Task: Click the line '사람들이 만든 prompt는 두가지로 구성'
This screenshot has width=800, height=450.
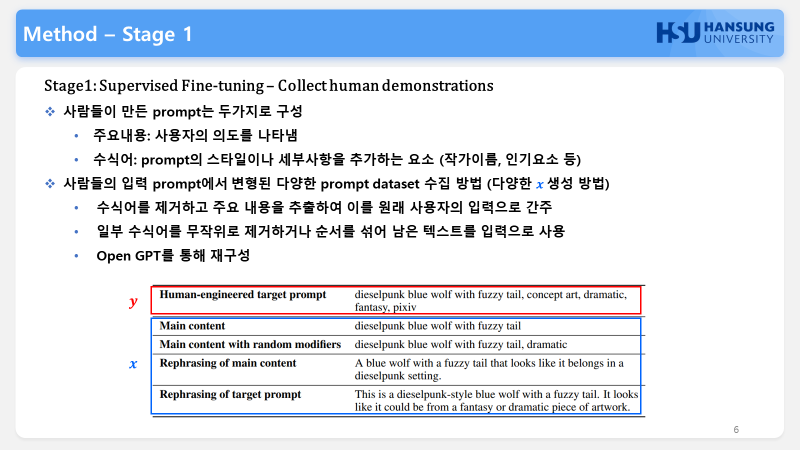Action: [x=183, y=111]
